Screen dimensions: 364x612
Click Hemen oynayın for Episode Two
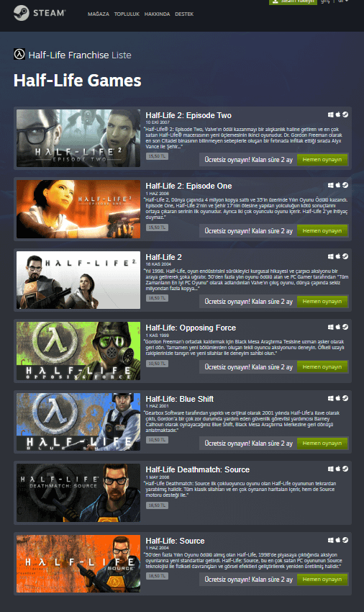[x=322, y=160]
